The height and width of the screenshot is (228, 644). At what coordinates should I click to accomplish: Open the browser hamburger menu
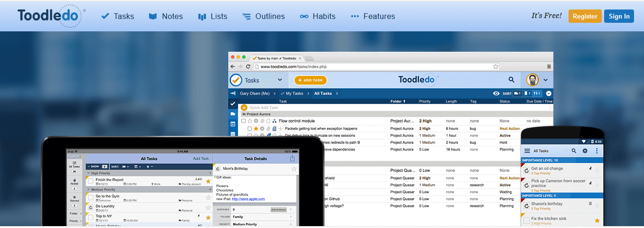pyautogui.click(x=549, y=66)
